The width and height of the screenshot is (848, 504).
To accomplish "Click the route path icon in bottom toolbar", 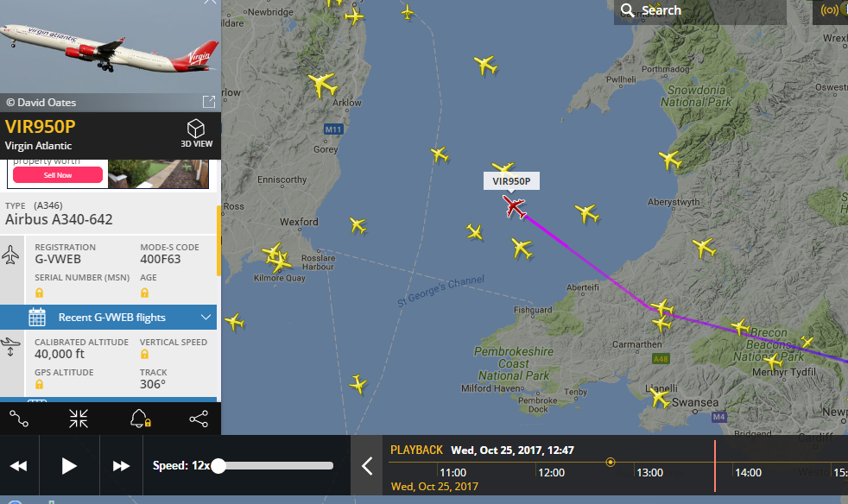I will pyautogui.click(x=19, y=419).
